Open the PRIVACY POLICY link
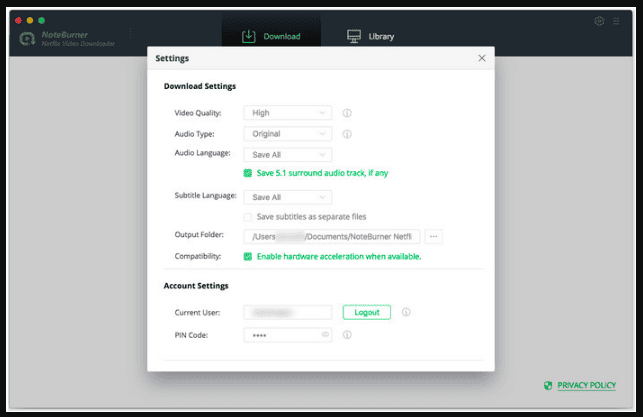This screenshot has height=417, width=643. 586,385
